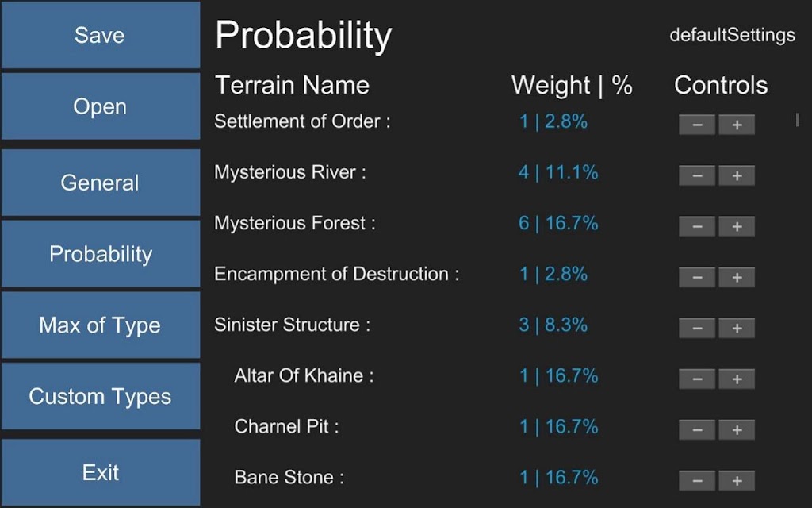Click the terrain list scrollbar handle

[798, 120]
